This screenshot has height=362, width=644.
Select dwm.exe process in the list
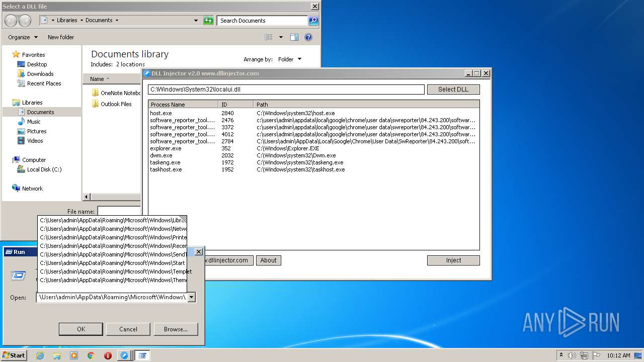[x=314, y=155]
